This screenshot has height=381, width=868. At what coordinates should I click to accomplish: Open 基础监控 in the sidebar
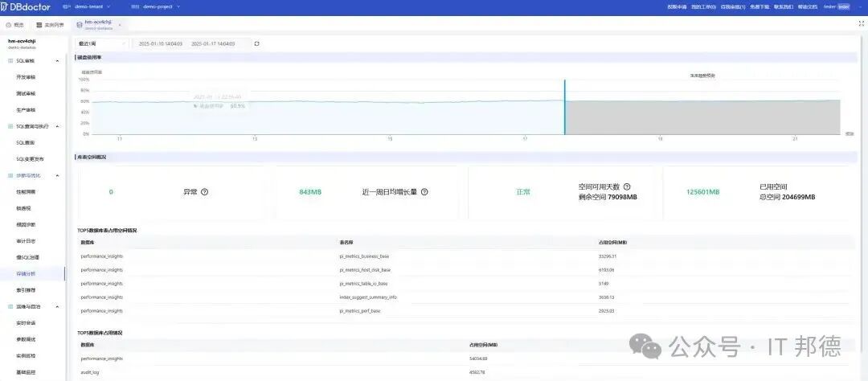click(x=26, y=371)
